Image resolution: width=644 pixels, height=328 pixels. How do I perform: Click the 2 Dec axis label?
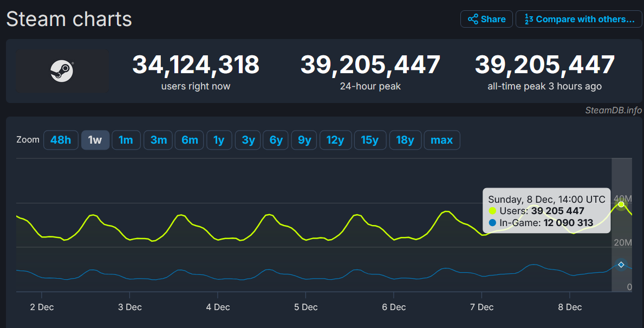point(42,307)
